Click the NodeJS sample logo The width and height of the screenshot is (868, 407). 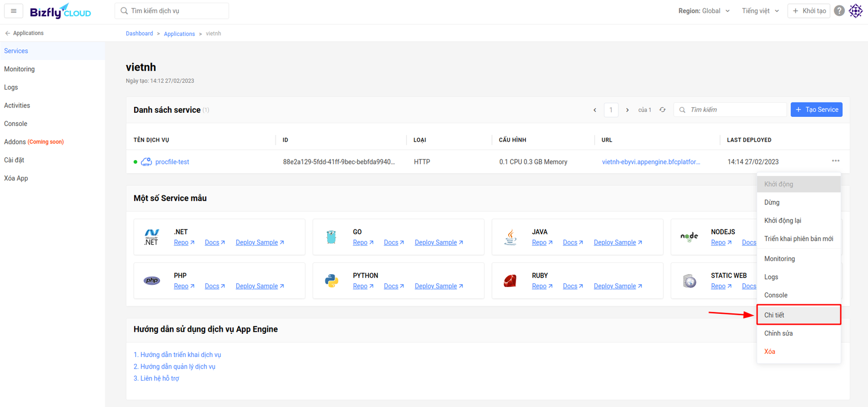(x=689, y=237)
